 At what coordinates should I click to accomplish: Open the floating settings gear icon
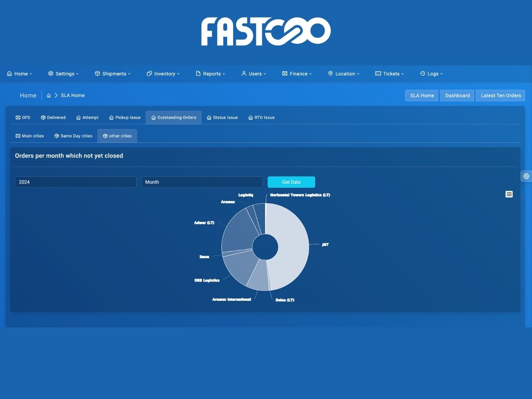click(x=526, y=176)
